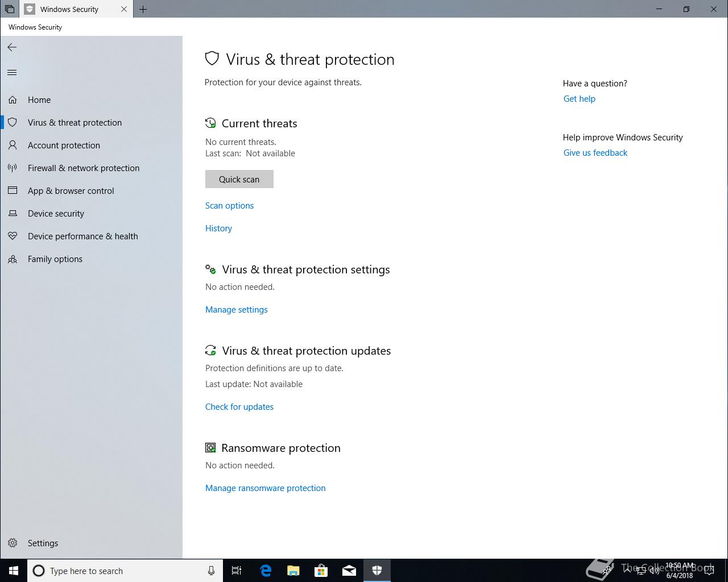Image resolution: width=728 pixels, height=582 pixels.
Task: Start a Quick scan
Action: (x=239, y=179)
